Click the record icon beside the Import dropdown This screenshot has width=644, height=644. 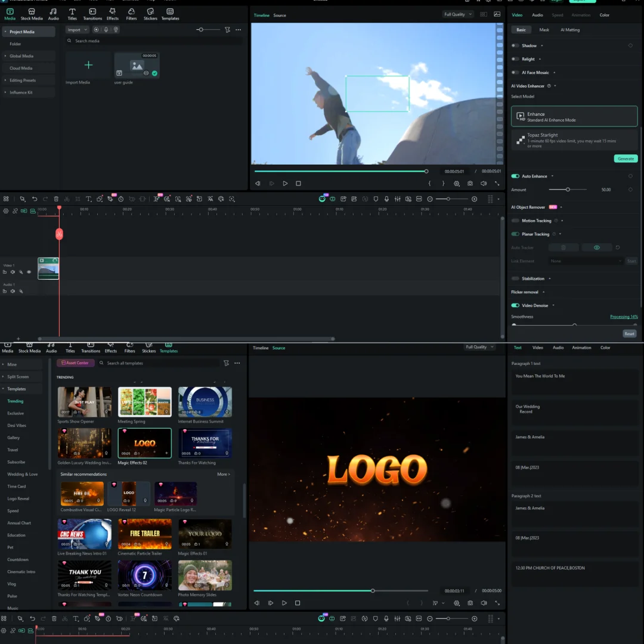coord(96,30)
